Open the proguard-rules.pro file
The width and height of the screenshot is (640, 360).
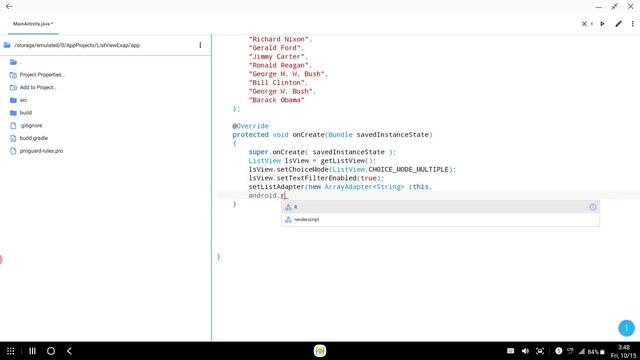click(41, 151)
